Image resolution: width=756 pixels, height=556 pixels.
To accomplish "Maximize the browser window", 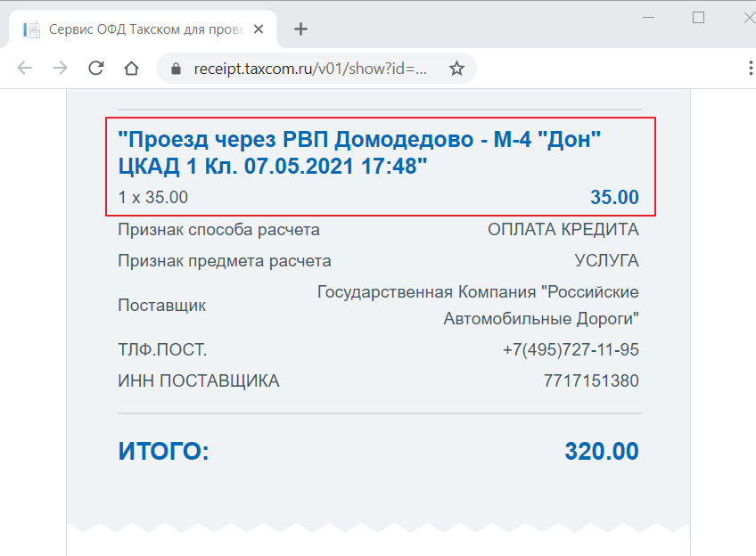I will [698, 17].
